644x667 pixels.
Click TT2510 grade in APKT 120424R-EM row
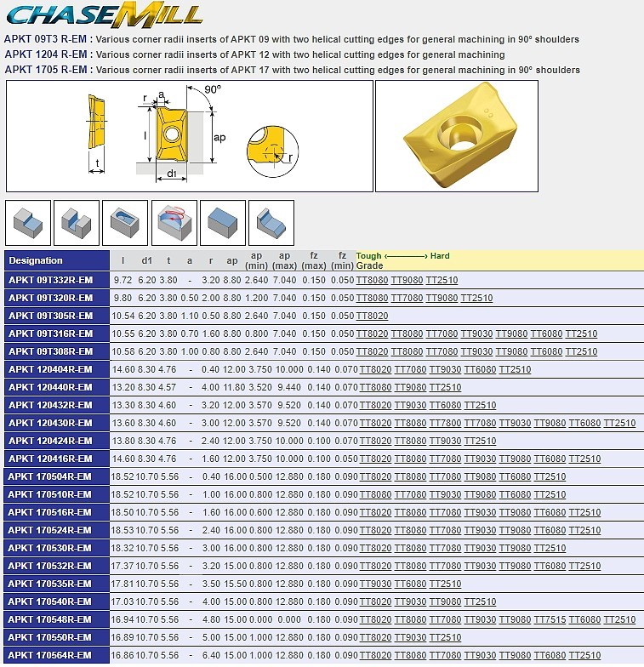point(479,441)
